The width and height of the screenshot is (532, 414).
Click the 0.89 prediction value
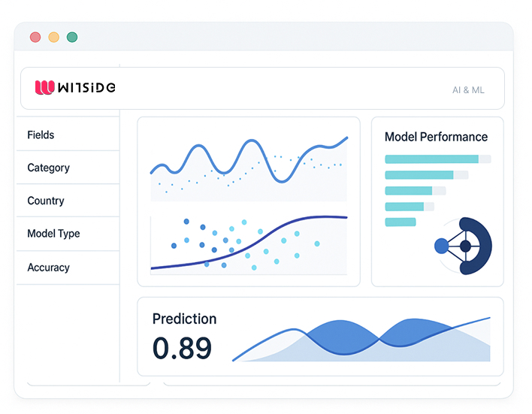click(x=182, y=348)
